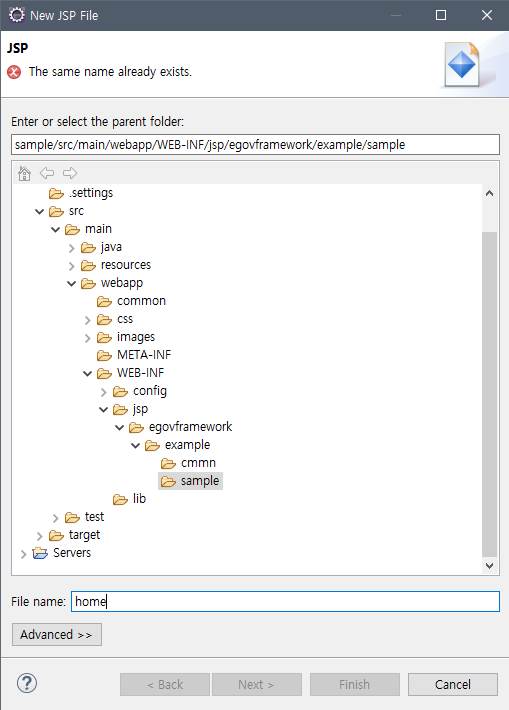The height and width of the screenshot is (710, 509).
Task: Click the java folder icon
Action: (88, 248)
